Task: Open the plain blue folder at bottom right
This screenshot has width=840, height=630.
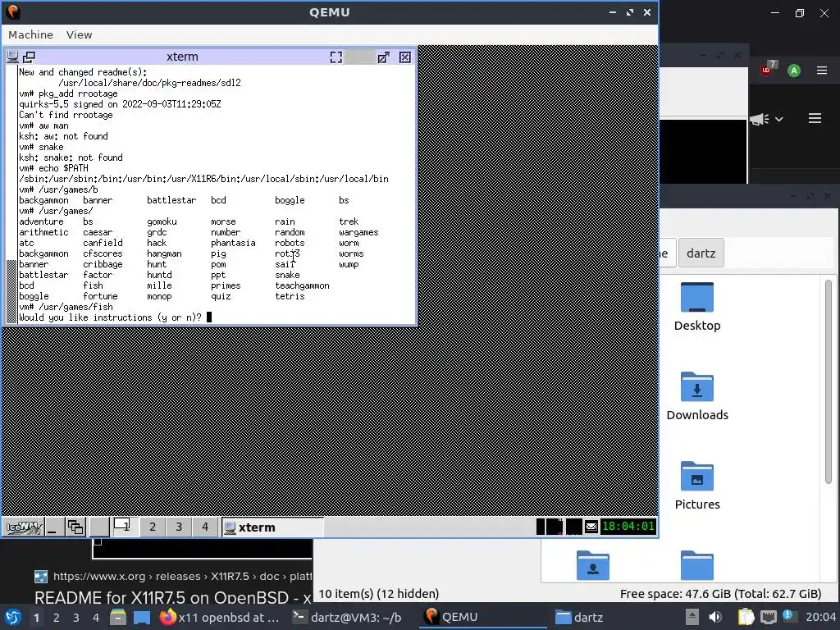Action: [697, 565]
